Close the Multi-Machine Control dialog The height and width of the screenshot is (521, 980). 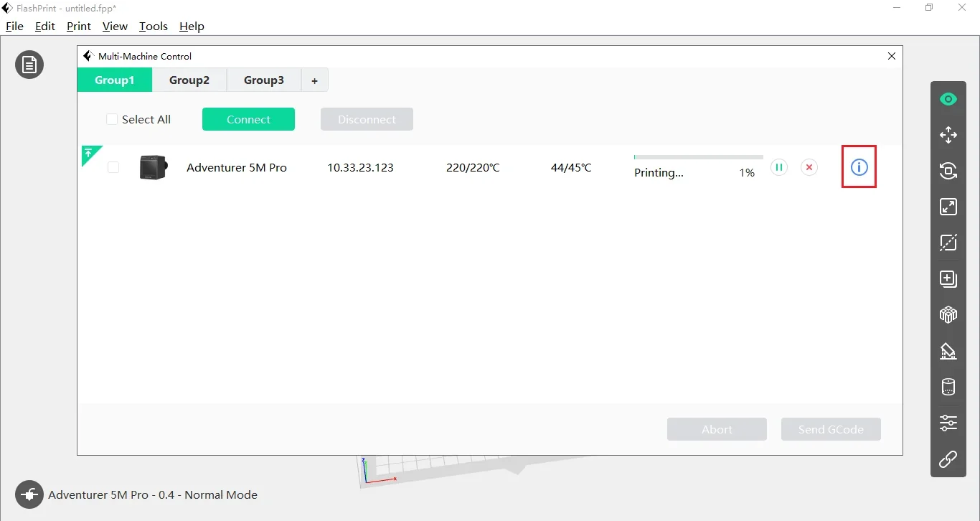click(892, 56)
